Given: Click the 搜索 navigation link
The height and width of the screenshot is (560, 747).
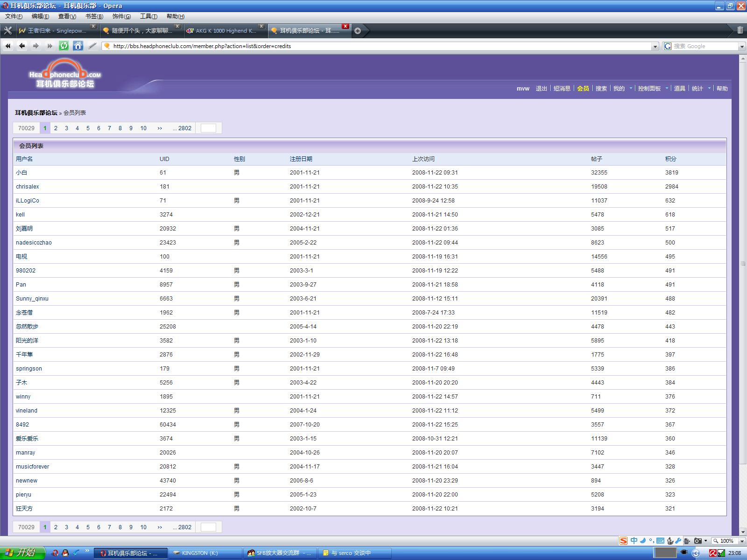Looking at the screenshot, I should (x=601, y=88).
